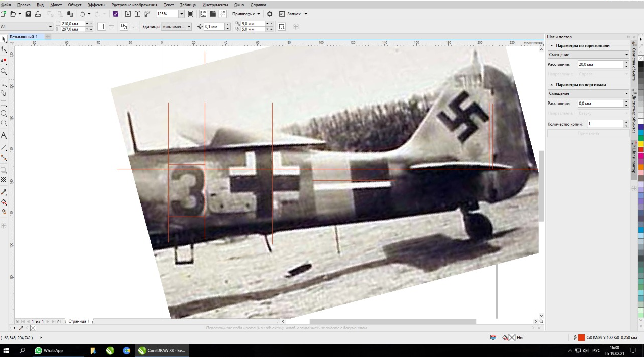Collapse the horizontal parameters section

(552, 46)
